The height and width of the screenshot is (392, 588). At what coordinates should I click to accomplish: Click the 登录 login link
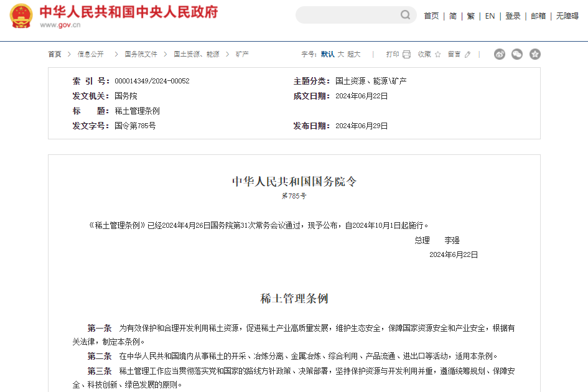[513, 16]
